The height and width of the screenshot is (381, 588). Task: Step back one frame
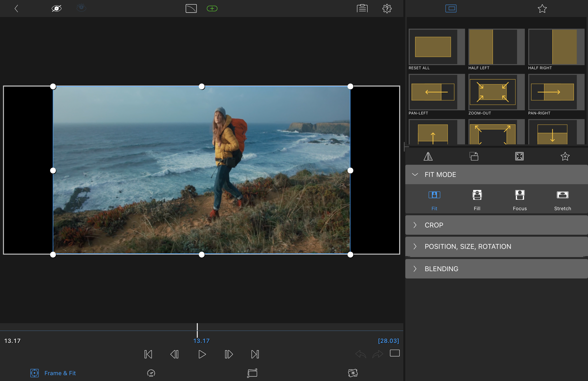(174, 354)
